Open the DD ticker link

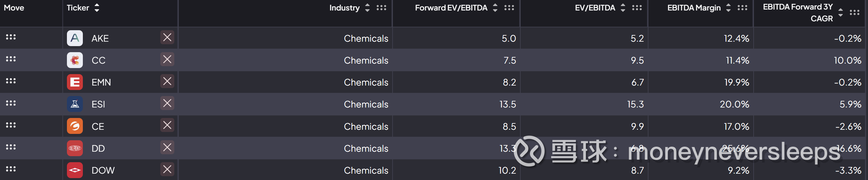pyautogui.click(x=98, y=149)
